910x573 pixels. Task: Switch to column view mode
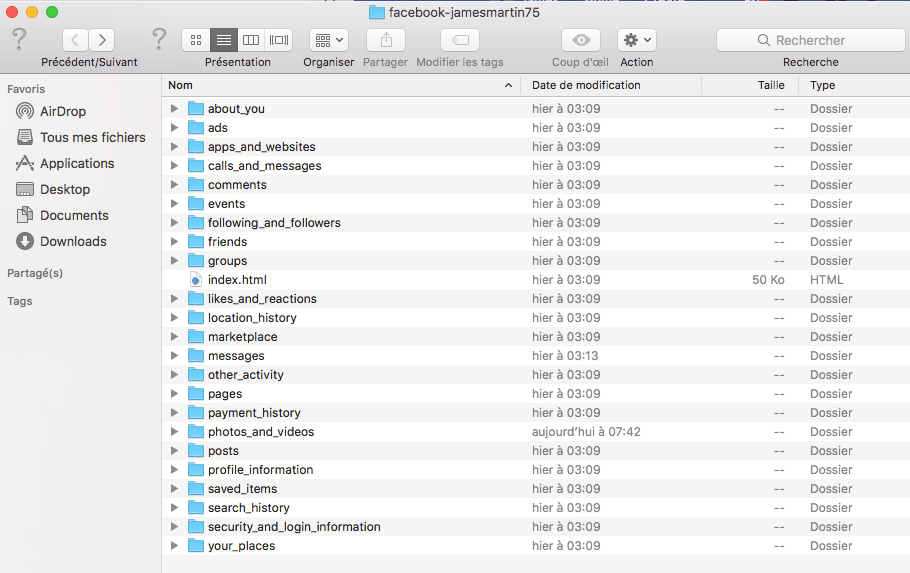coord(251,40)
